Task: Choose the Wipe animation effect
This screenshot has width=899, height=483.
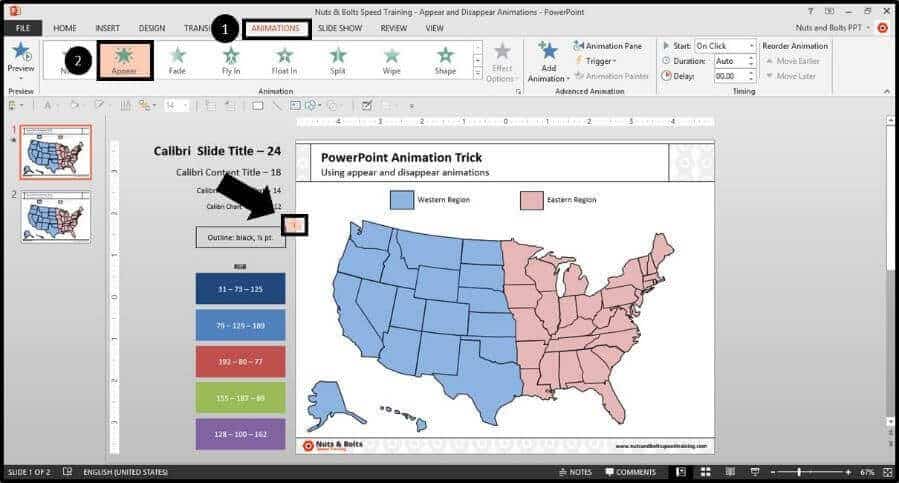Action: (392, 61)
